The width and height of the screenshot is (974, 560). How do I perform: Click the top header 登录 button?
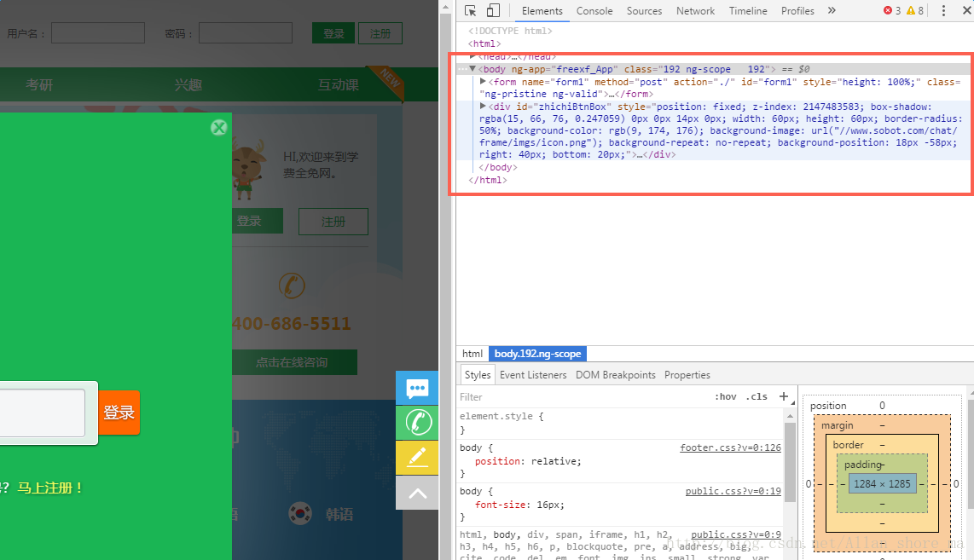tap(333, 33)
